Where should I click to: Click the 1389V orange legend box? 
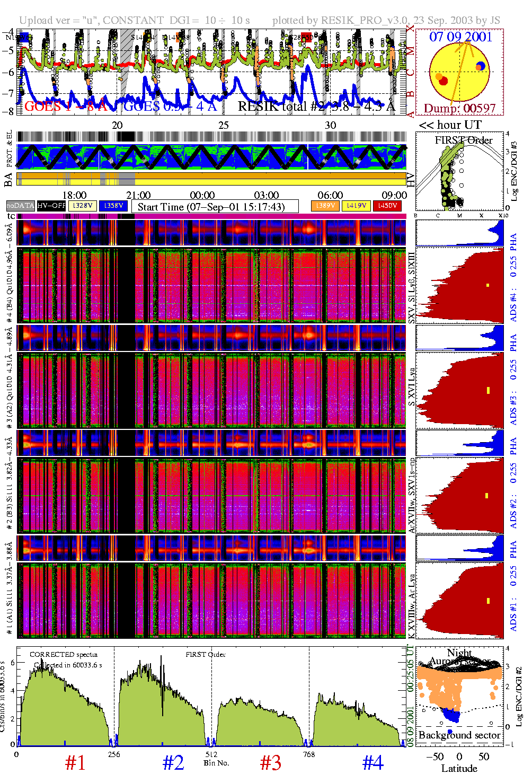point(325,206)
